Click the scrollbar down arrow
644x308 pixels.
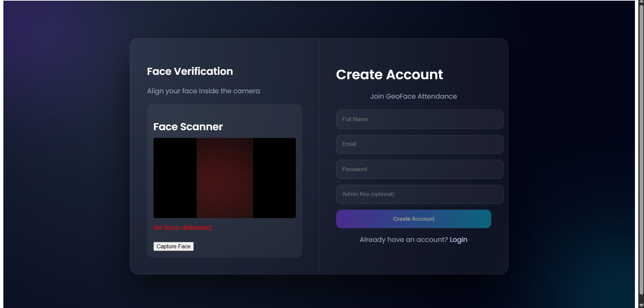[x=641, y=305]
